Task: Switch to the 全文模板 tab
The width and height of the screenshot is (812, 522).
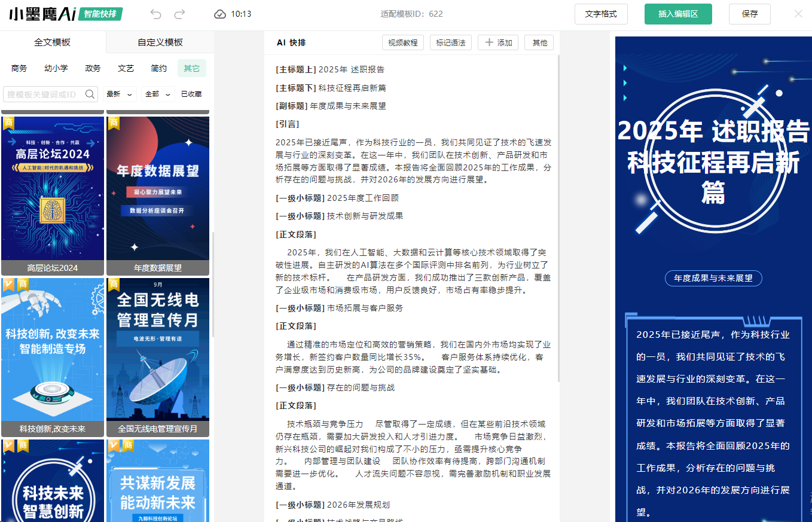Action: pyautogui.click(x=53, y=42)
